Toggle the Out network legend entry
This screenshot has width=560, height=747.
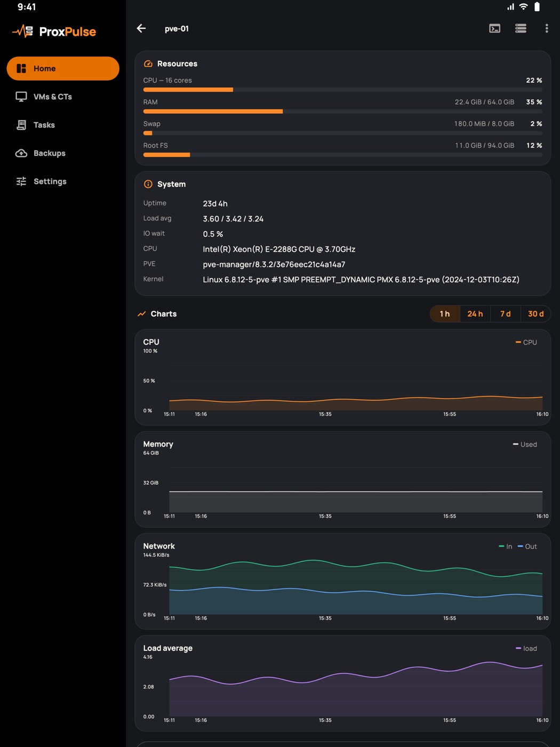(527, 546)
